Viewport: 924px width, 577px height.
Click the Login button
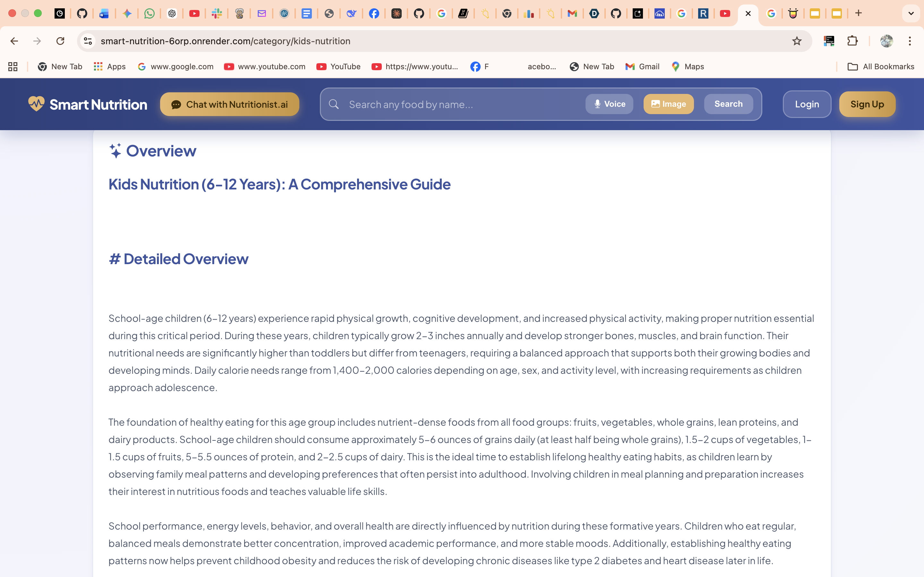(806, 104)
